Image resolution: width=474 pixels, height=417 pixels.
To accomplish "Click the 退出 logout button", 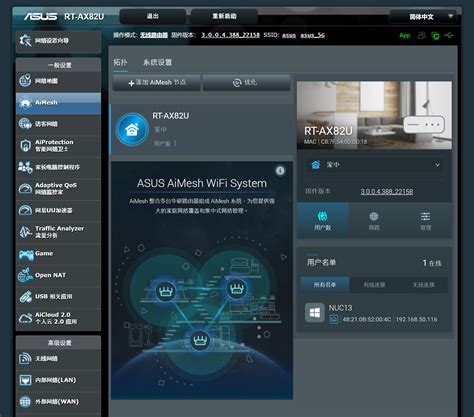I will pos(153,16).
